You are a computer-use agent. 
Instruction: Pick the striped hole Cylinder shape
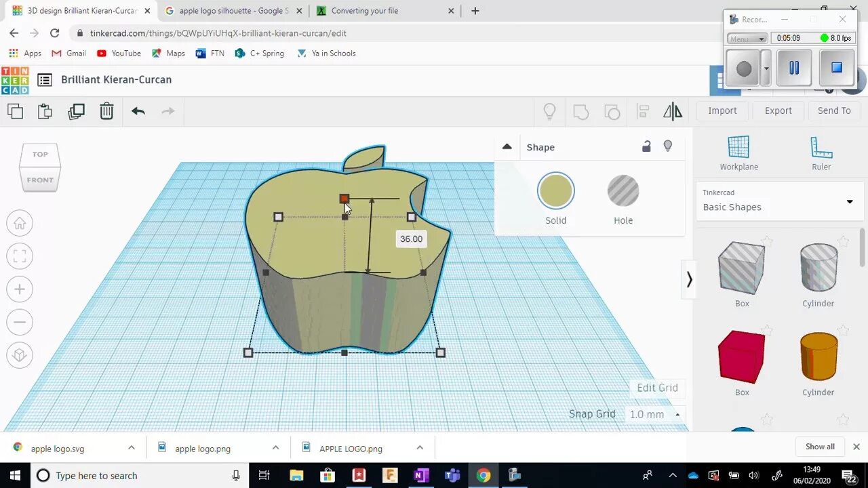click(x=818, y=269)
